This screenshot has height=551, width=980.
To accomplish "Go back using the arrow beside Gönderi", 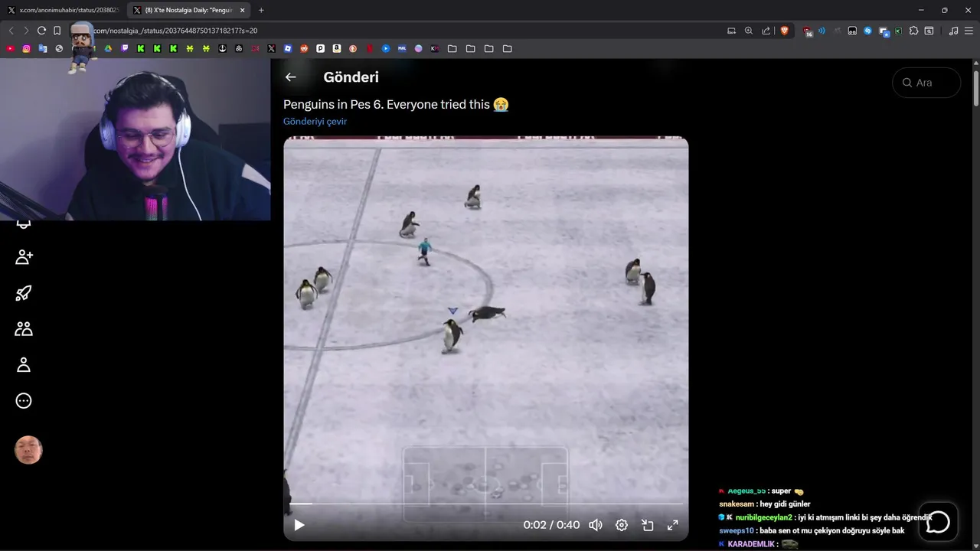I will click(x=290, y=77).
